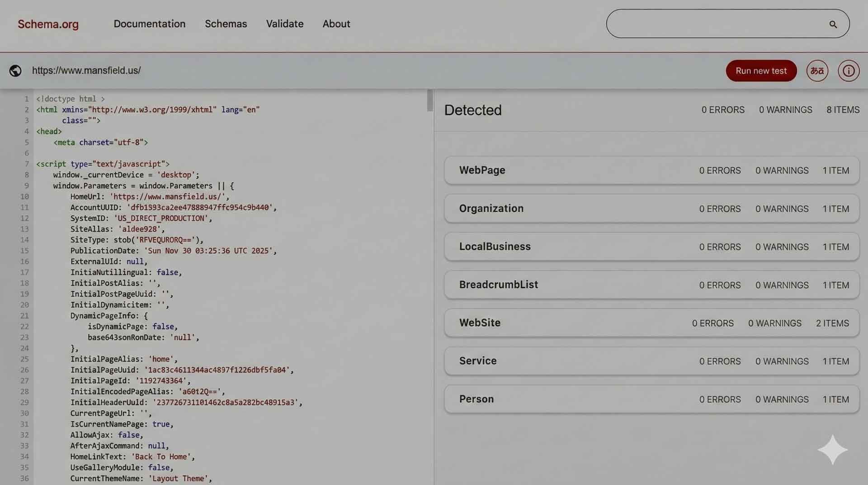Click the isDynamicPage: false line
Screen dimensions: 868x485
(132, 327)
